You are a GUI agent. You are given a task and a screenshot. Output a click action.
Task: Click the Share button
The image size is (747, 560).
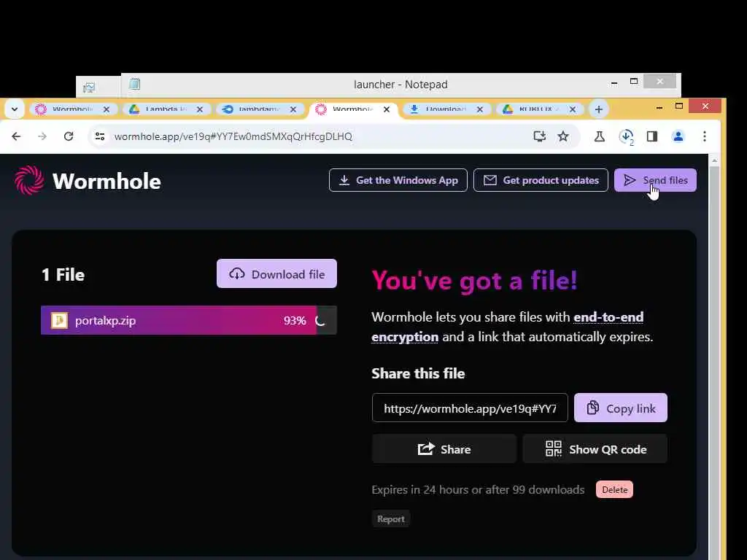click(444, 449)
